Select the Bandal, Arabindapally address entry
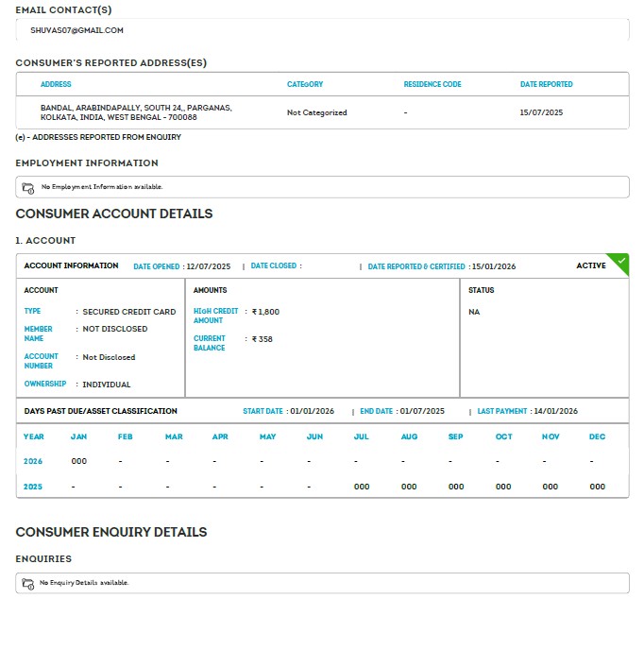 [136, 112]
